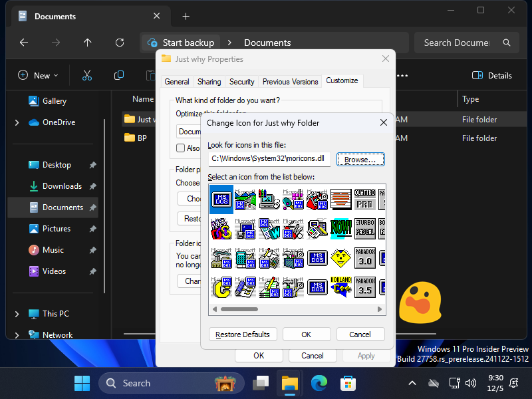Expand the OneDrive tree node
This screenshot has width=532, height=399.
(x=17, y=122)
